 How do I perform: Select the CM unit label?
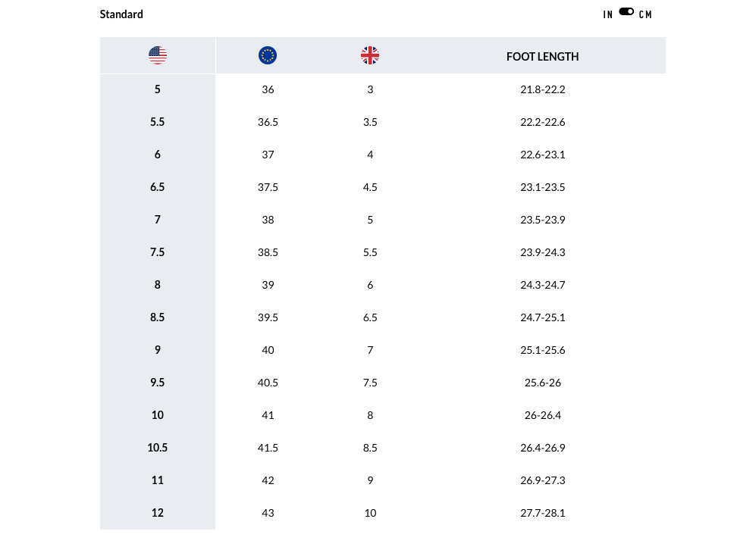click(x=645, y=14)
